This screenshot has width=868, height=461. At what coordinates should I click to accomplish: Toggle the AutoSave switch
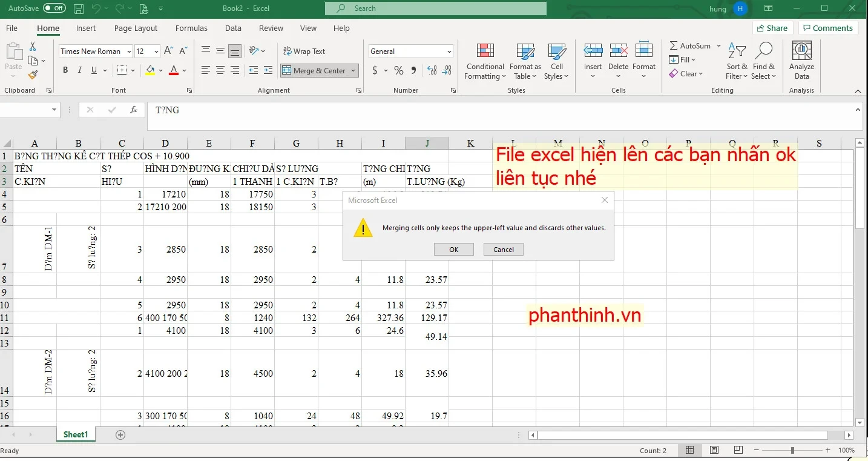coord(55,8)
